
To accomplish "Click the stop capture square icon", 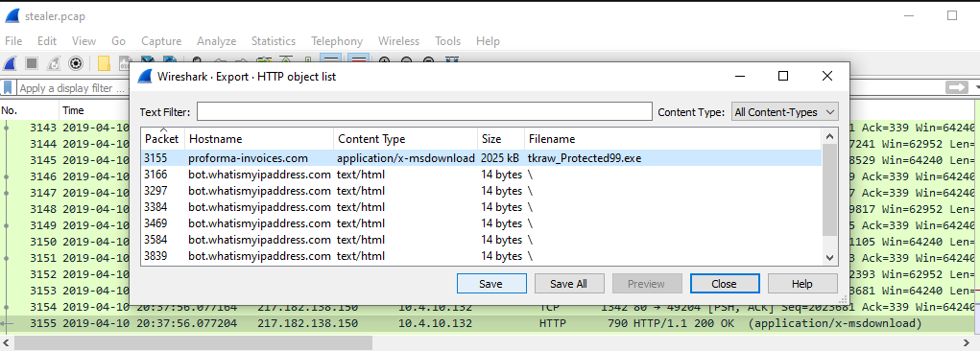I will point(32,62).
